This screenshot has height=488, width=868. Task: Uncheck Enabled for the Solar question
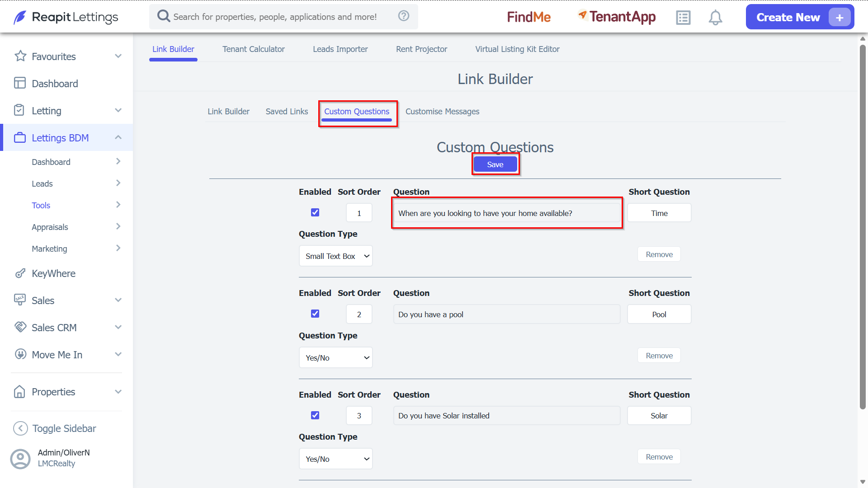pyautogui.click(x=315, y=415)
